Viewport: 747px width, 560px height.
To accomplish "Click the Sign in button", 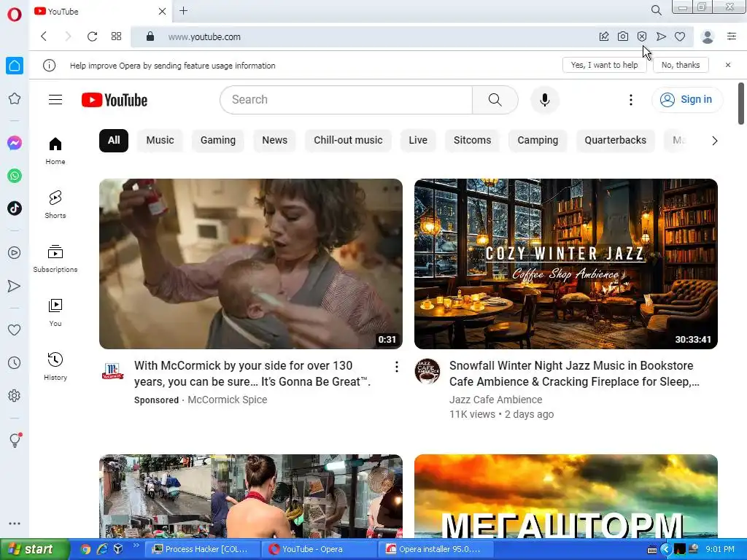I will [x=686, y=99].
